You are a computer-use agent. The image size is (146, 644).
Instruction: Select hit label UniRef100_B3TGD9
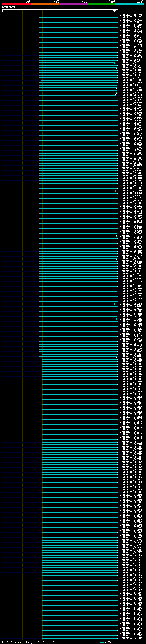point(131,593)
